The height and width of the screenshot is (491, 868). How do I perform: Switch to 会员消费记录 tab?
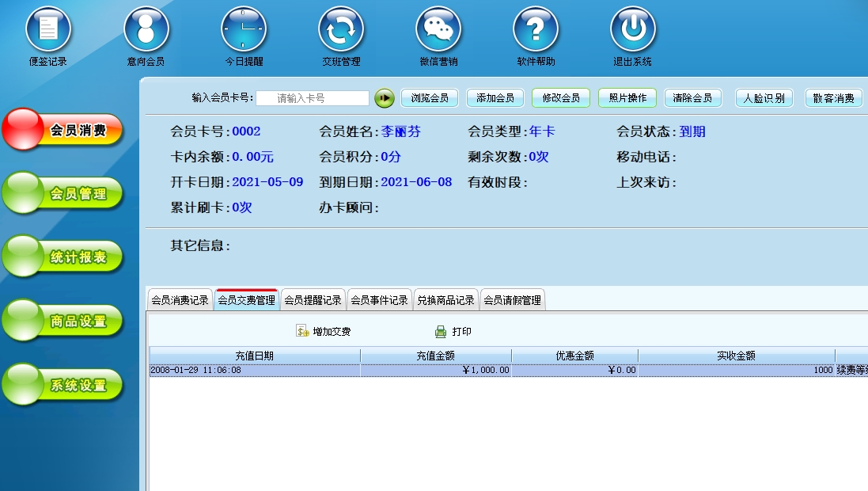[180, 300]
